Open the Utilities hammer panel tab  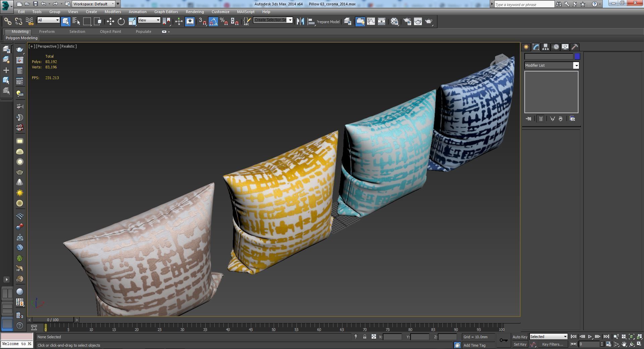click(x=575, y=47)
